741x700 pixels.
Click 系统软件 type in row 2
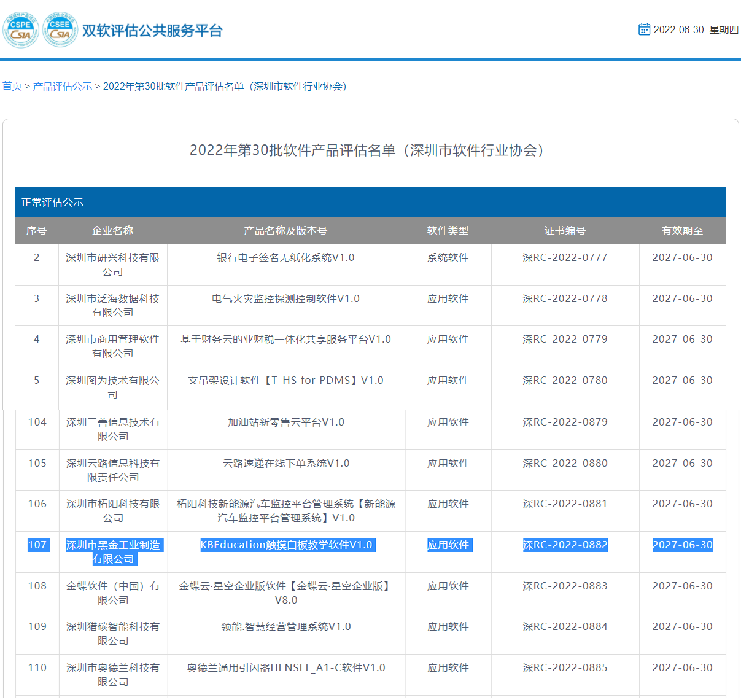[x=448, y=257]
